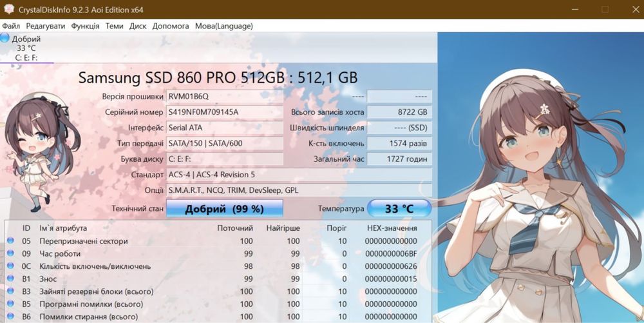Open the Мова(Language) menu
Viewport: 644px width, 323px height.
pos(224,26)
